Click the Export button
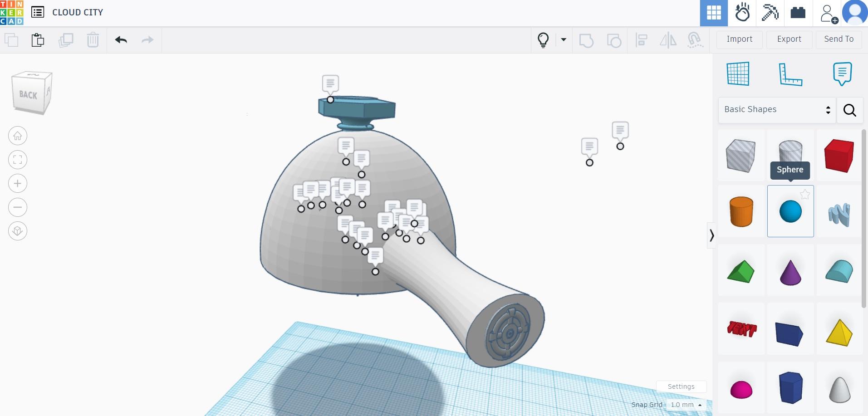This screenshot has width=868, height=416. (789, 39)
